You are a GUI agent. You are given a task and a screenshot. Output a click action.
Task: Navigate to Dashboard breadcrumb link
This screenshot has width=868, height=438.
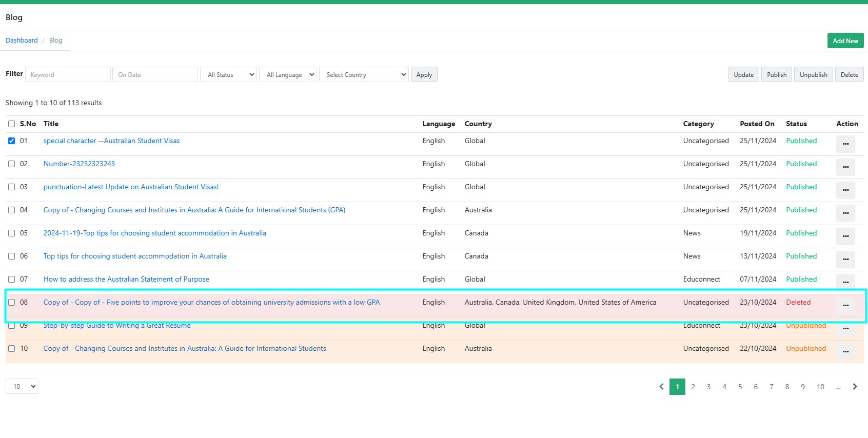click(22, 41)
